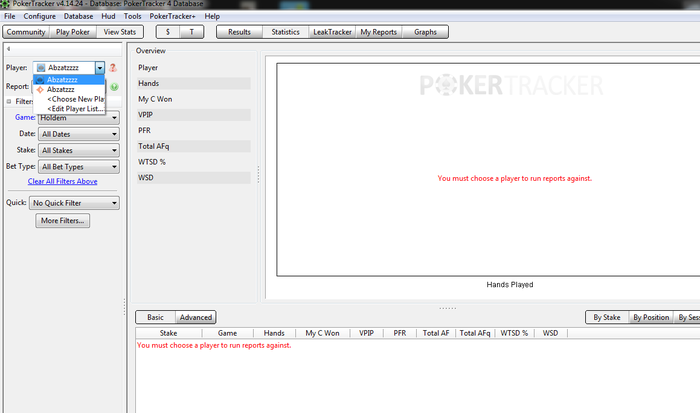
Task: Sort by the Hands column header
Action: tap(274, 333)
